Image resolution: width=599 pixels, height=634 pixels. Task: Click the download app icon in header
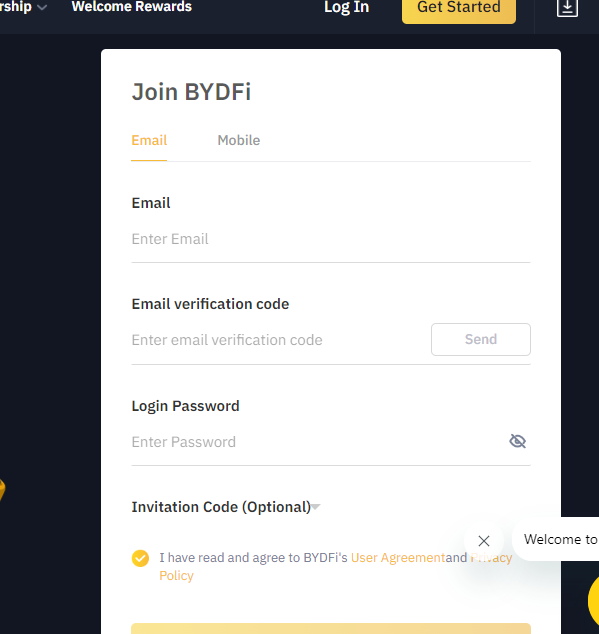coord(567,7)
